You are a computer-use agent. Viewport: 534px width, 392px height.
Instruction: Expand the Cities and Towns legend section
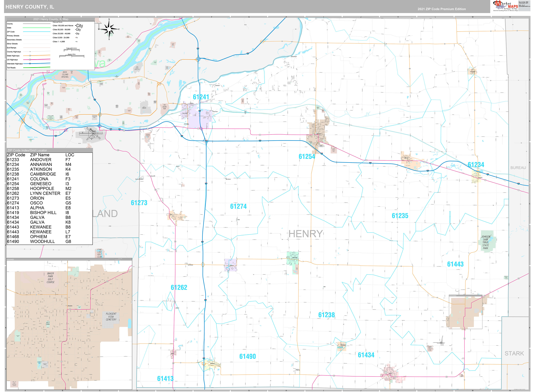pos(58,22)
